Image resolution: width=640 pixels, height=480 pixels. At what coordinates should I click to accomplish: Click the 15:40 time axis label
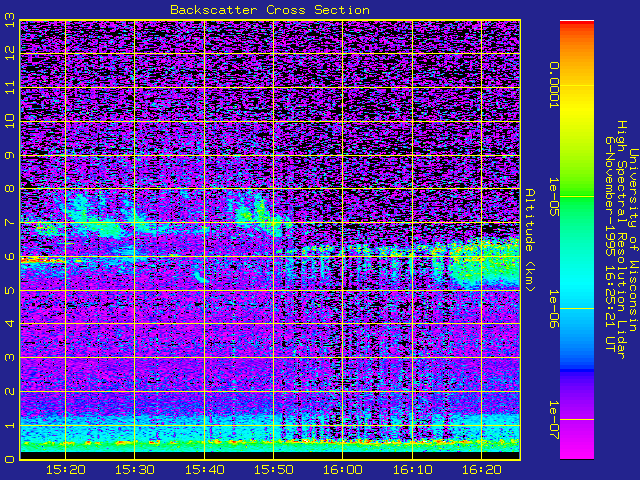point(204,470)
